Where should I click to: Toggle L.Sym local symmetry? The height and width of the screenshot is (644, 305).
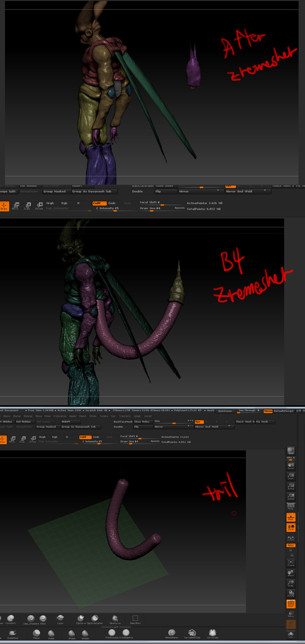[291, 538]
